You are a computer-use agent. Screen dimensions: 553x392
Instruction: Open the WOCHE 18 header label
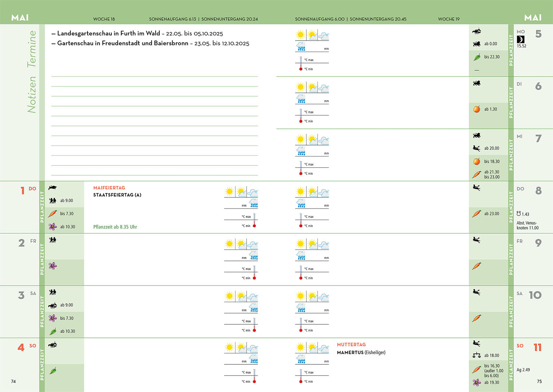coord(104,19)
